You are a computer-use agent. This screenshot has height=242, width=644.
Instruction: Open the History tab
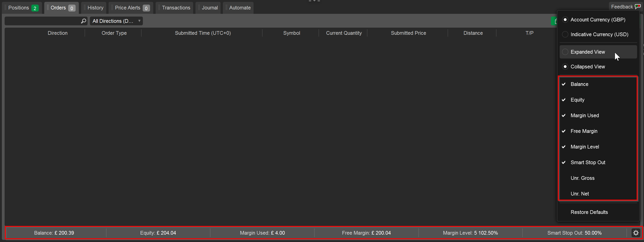tap(94, 8)
